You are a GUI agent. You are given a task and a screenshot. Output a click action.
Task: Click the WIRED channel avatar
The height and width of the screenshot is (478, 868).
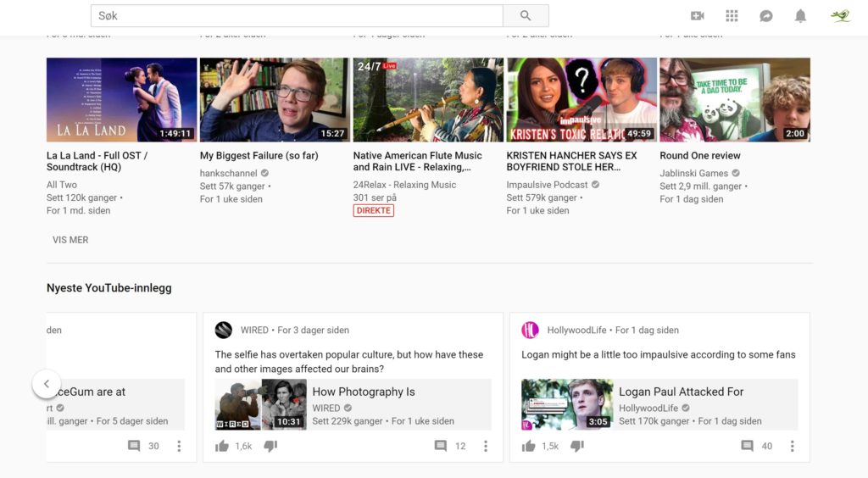pos(224,330)
